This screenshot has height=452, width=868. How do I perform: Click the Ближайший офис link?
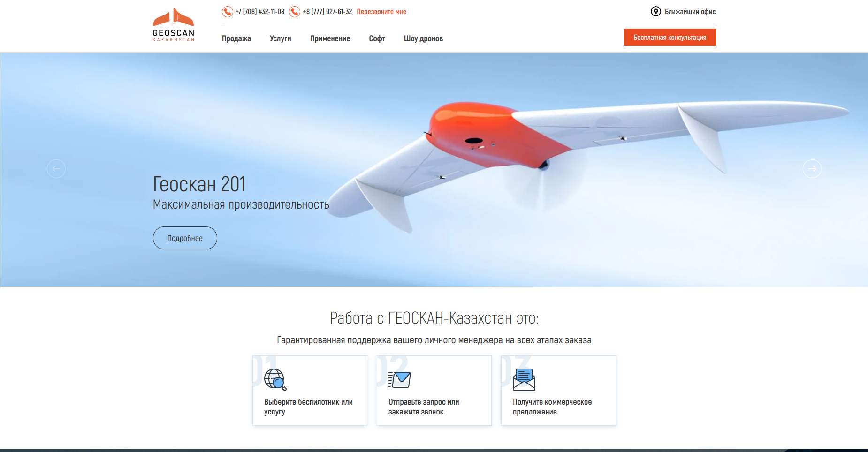(690, 12)
